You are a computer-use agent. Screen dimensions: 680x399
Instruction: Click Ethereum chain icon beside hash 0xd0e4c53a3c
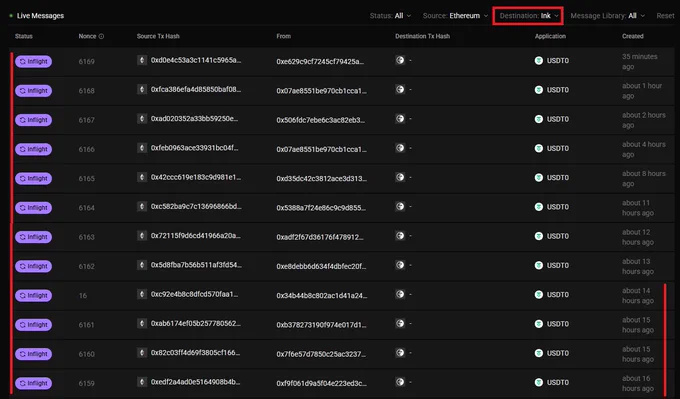click(x=142, y=60)
